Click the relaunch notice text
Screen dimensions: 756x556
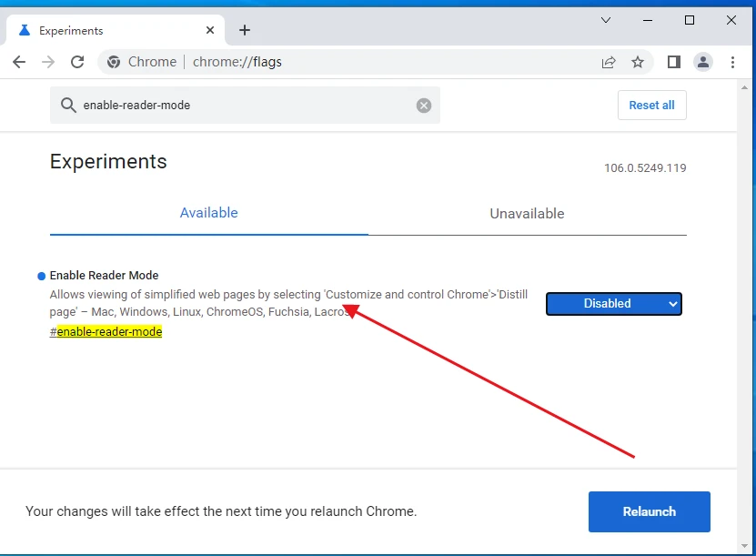(x=221, y=511)
